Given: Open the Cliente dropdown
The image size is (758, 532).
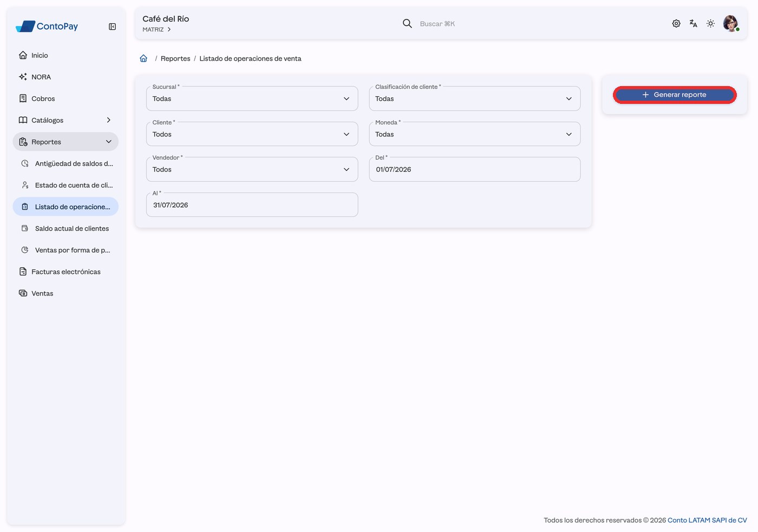Looking at the screenshot, I should coord(252,134).
